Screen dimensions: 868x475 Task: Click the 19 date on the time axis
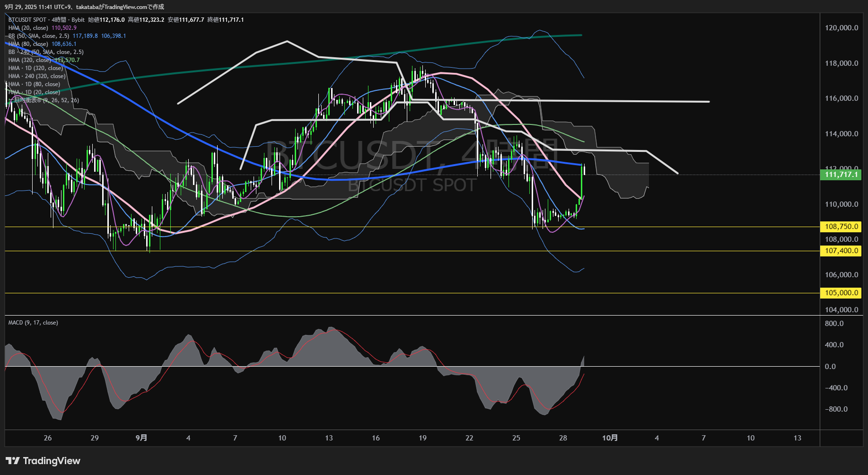[x=422, y=438]
